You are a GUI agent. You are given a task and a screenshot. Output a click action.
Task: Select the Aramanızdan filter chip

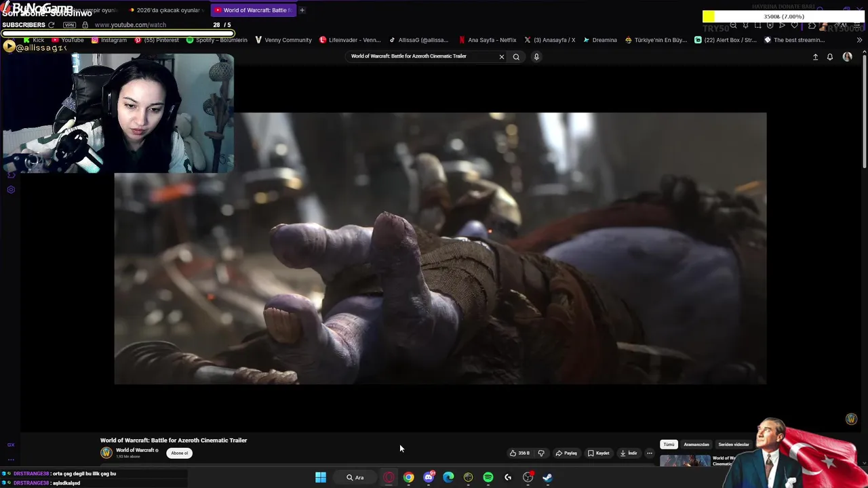point(696,445)
